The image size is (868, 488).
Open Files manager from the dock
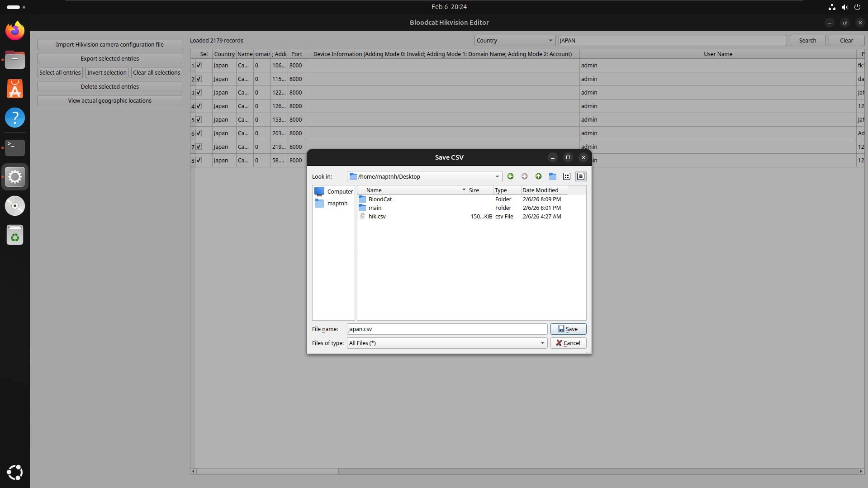point(15,60)
